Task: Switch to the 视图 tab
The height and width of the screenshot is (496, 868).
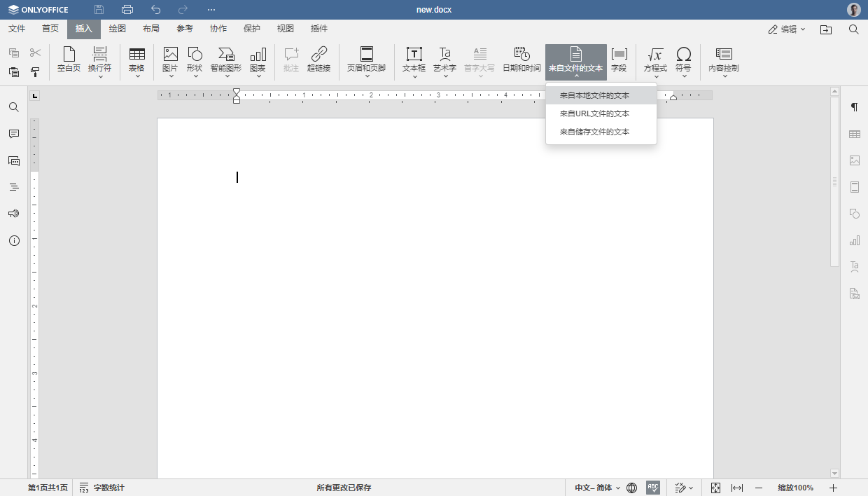Action: point(286,29)
